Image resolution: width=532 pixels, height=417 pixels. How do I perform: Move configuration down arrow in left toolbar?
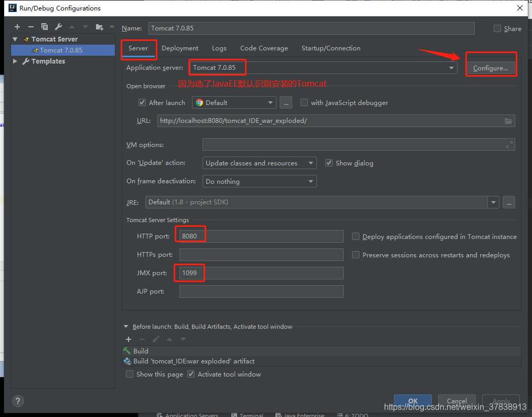coord(86,27)
